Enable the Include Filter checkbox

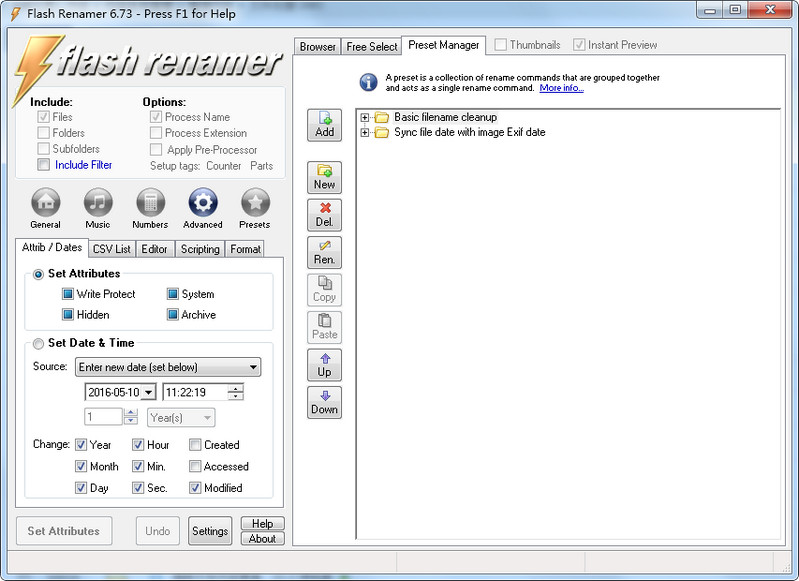tap(43, 164)
